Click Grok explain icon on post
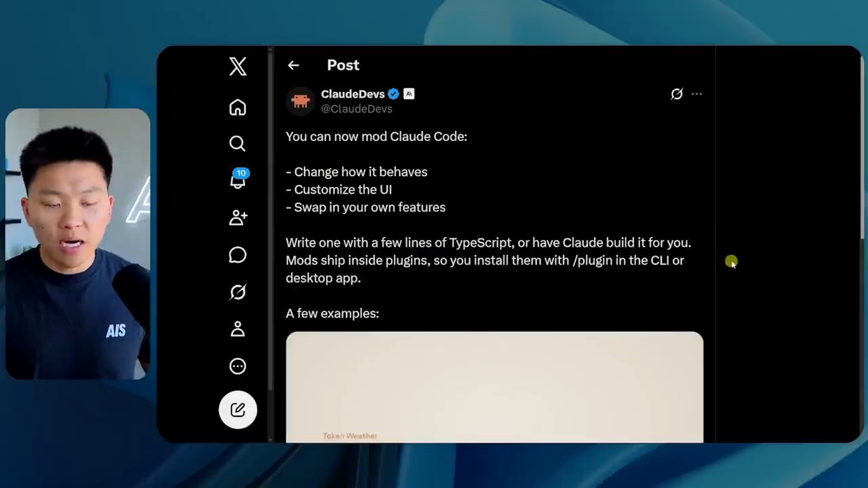Viewport: 868px width, 488px height. pos(676,94)
